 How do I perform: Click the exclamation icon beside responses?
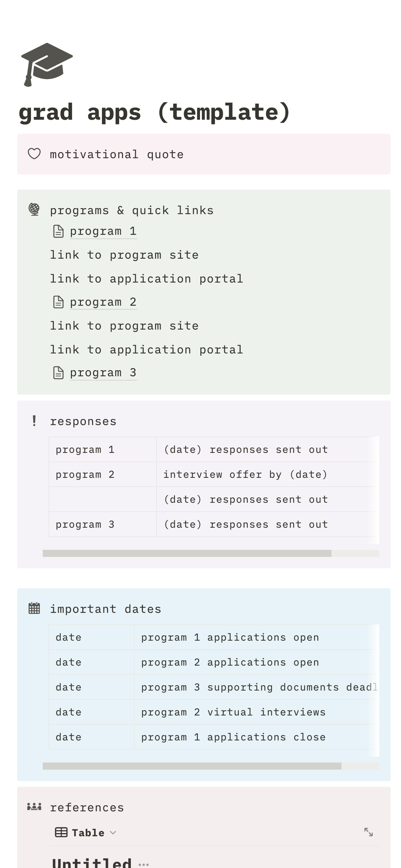coord(34,421)
